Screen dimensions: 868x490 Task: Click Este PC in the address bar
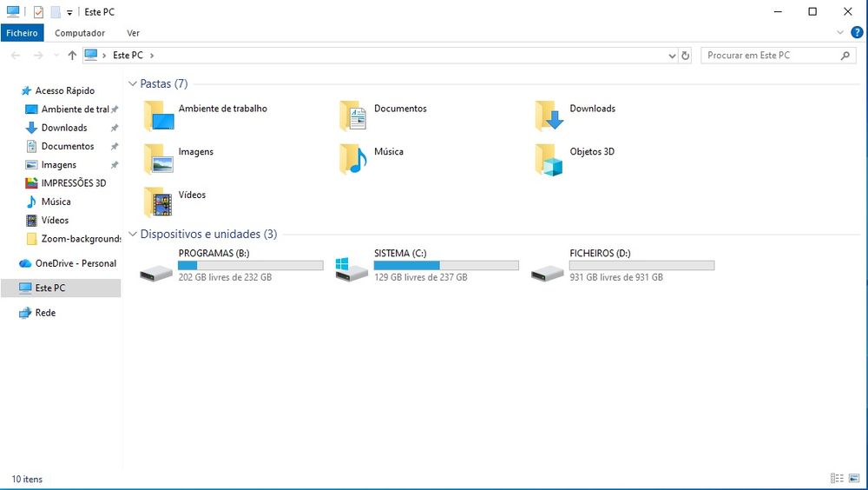coord(128,56)
